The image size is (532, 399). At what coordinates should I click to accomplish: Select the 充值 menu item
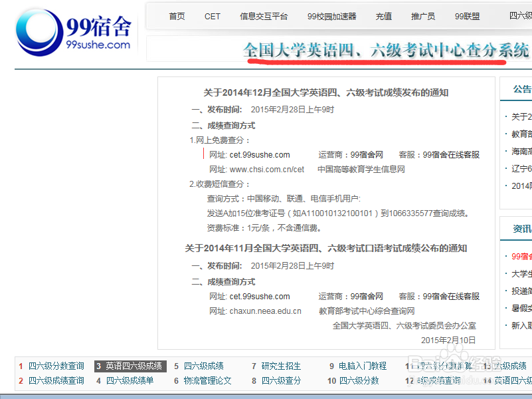[384, 17]
